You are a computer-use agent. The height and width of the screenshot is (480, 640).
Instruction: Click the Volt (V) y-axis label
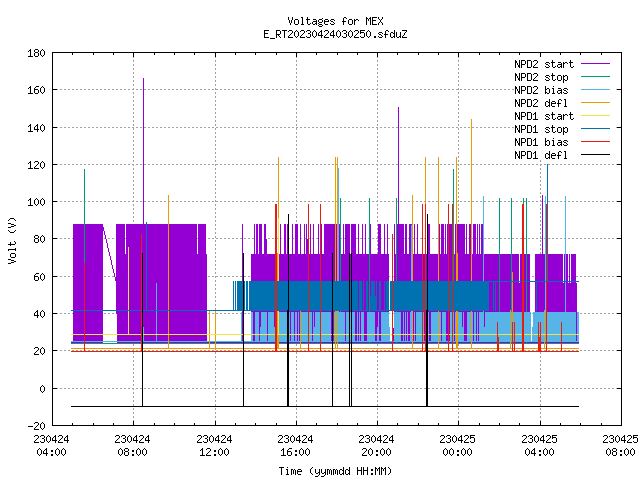tap(13, 241)
